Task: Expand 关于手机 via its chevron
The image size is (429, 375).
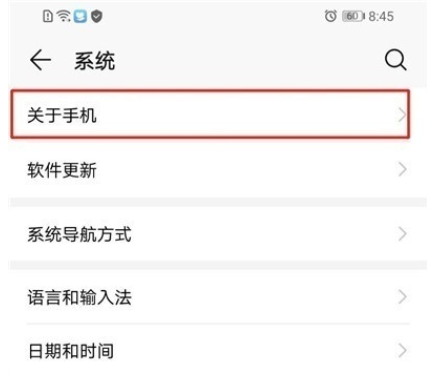Action: click(402, 115)
